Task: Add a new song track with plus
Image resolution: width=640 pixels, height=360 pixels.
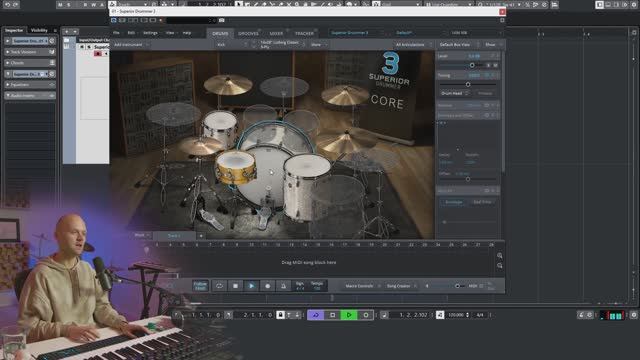Action: tap(201, 236)
